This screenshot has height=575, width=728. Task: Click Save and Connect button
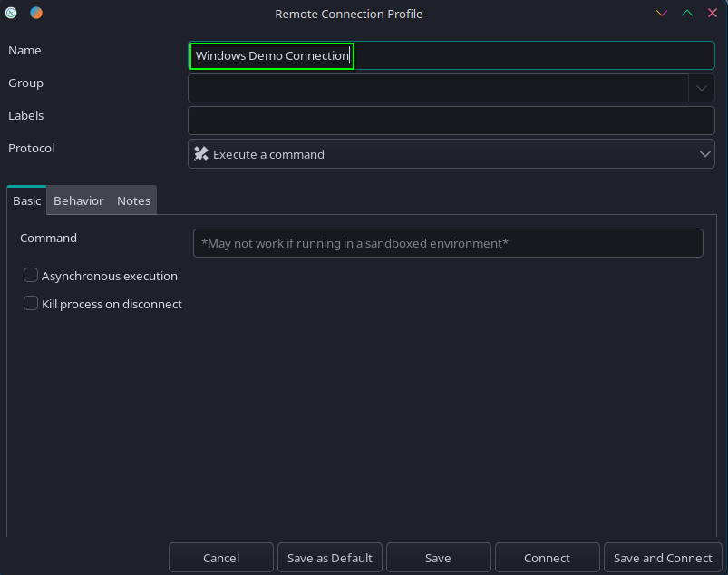[663, 558]
